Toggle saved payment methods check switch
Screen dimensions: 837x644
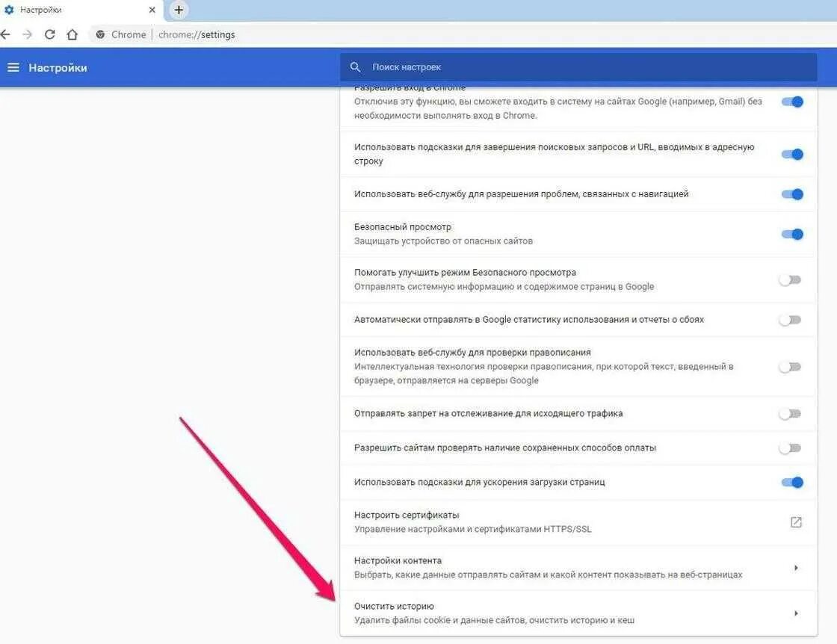(x=790, y=448)
